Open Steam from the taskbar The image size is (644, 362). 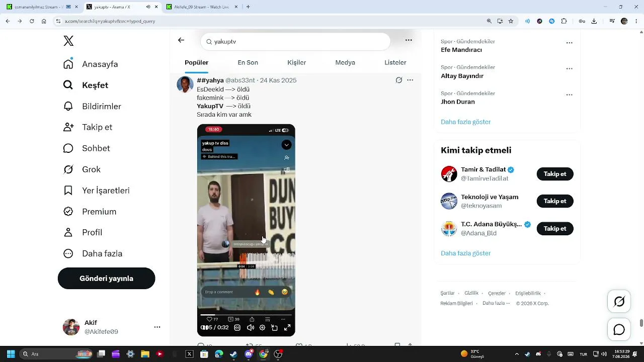[233, 354]
